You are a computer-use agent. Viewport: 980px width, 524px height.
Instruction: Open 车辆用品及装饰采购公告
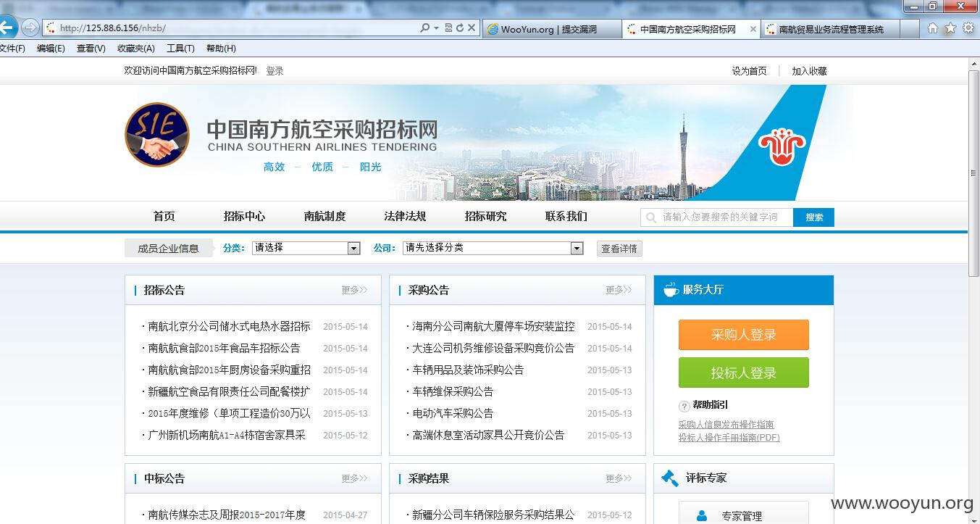click(x=468, y=370)
